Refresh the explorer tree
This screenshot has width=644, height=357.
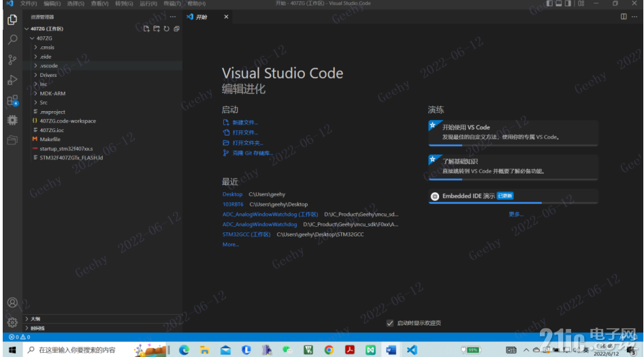[x=166, y=29]
